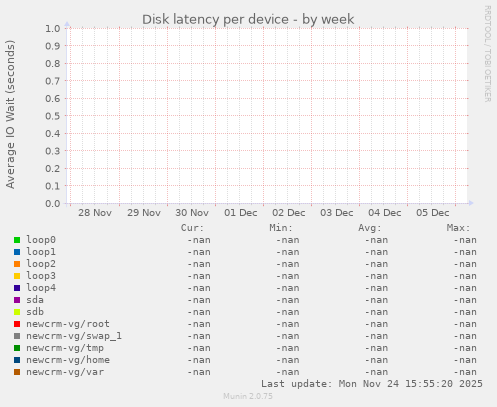
Task: Click the brown newcrm-vg/var swatch
Action: tap(17, 372)
